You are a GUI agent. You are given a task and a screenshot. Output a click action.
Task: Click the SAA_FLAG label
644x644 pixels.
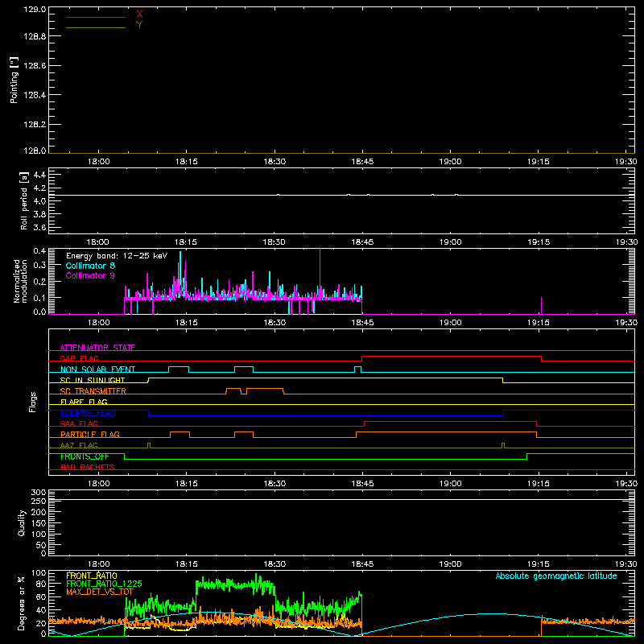[79, 423]
